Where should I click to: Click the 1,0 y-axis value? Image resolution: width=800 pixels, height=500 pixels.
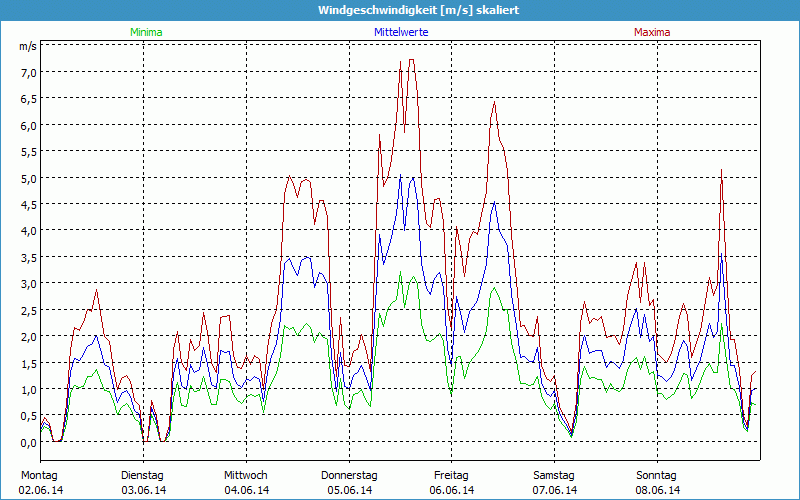[29, 390]
